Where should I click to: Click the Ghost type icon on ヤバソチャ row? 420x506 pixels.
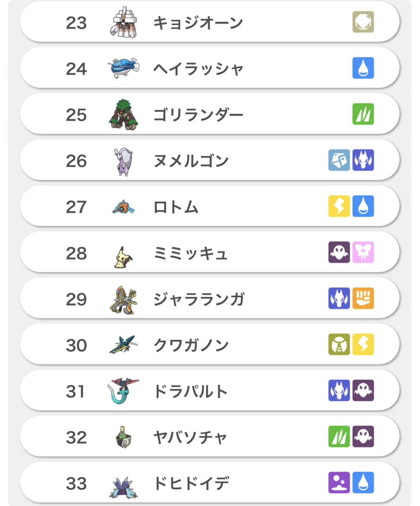pos(363,436)
